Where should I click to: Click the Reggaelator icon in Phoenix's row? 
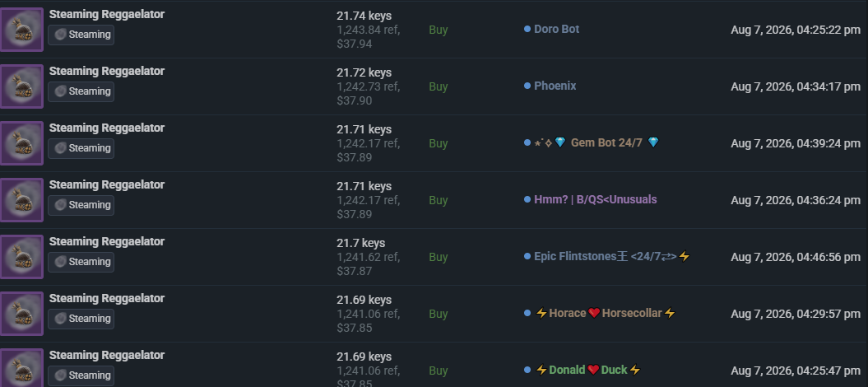tap(21, 86)
